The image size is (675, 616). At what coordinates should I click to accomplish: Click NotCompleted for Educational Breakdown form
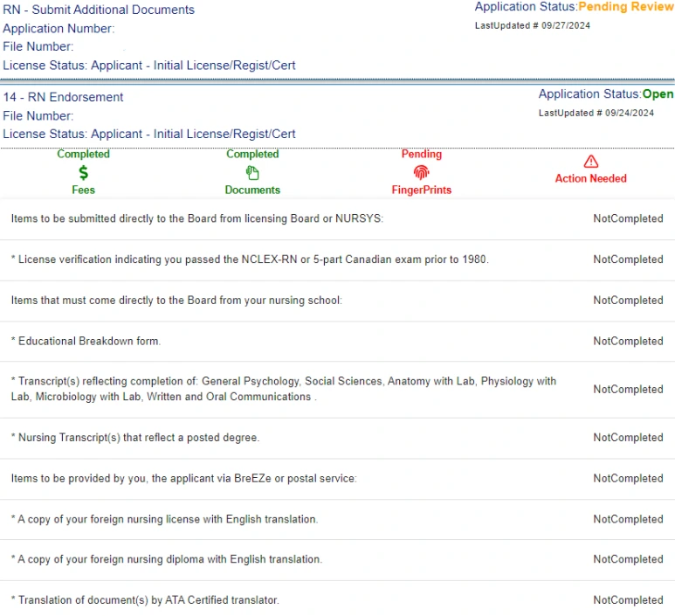628,342
